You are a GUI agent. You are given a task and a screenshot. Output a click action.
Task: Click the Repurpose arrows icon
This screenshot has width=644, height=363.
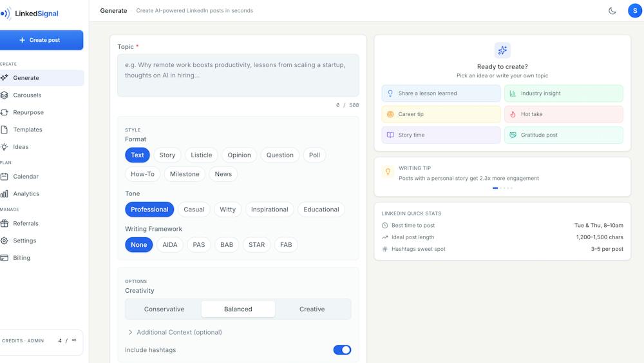point(5,112)
